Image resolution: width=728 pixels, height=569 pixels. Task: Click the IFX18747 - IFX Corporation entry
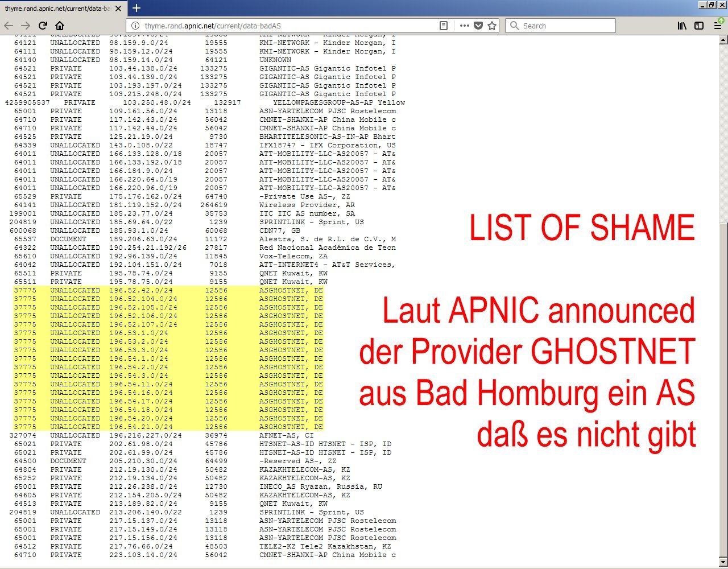(x=328, y=145)
